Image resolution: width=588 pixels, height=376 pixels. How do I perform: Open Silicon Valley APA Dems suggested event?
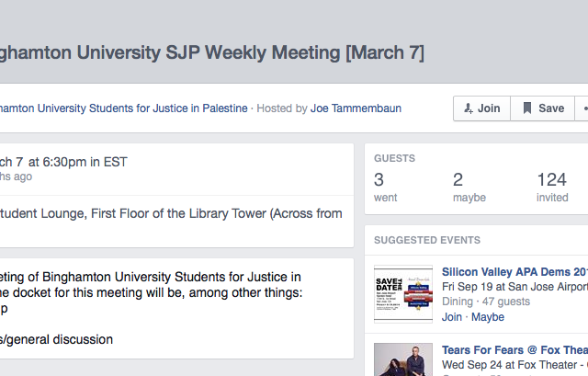click(514, 272)
